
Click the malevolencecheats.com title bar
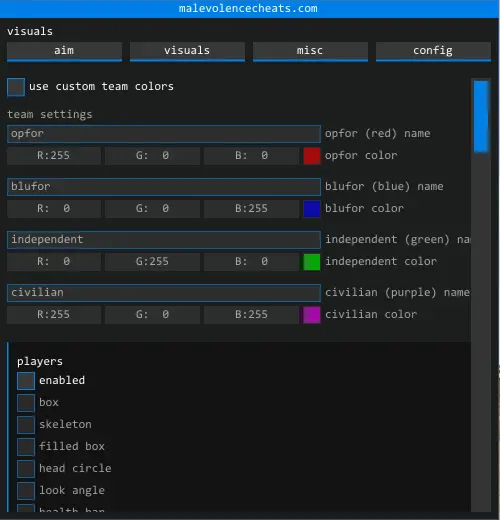[x=249, y=9]
